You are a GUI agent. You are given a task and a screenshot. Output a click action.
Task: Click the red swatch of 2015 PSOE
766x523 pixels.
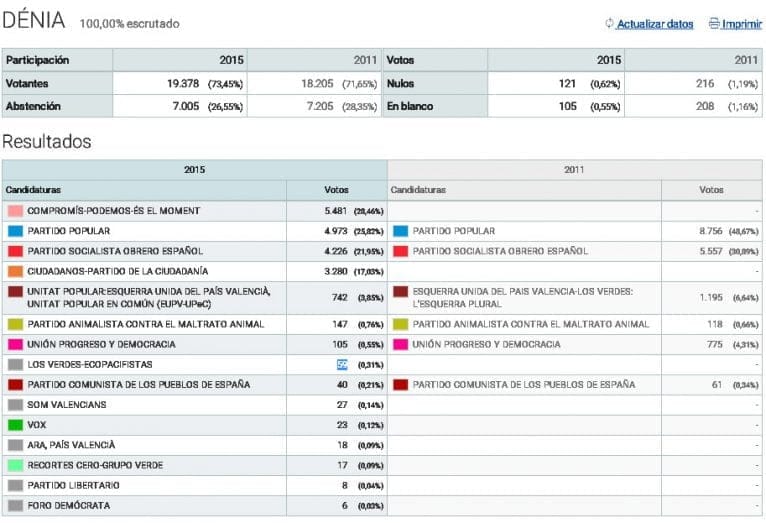(x=15, y=251)
